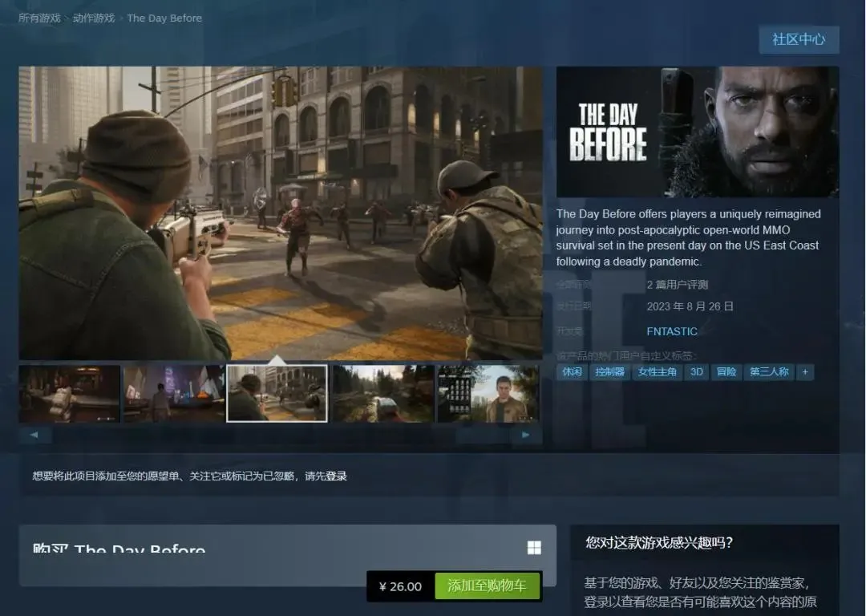866x616 pixels.
Task: Click the 登录 sign-in link
Action: tap(336, 476)
